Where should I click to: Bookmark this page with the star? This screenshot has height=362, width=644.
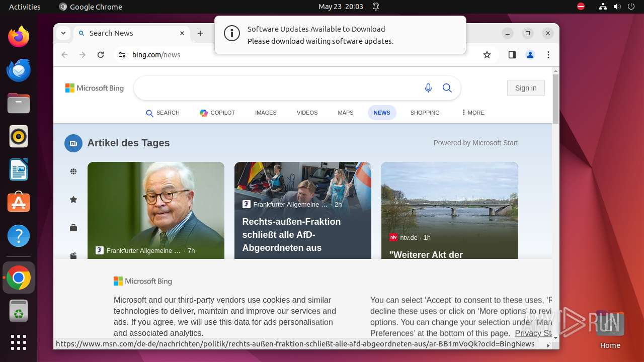point(487,55)
